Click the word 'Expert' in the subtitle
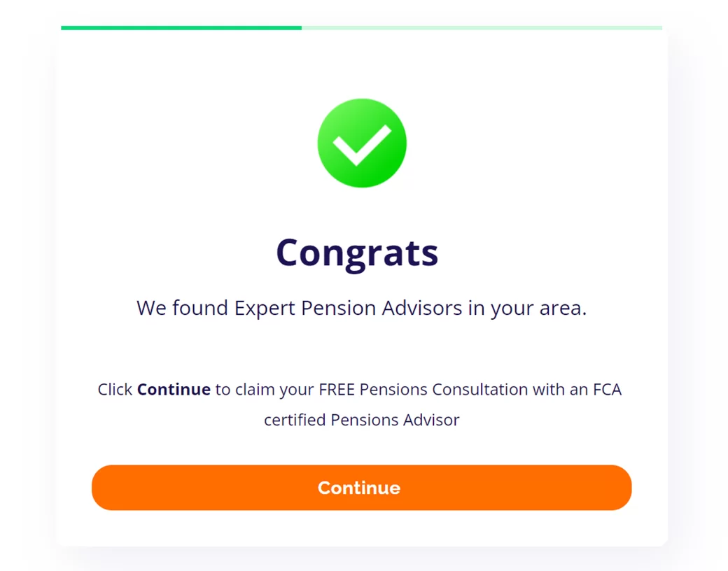The width and height of the screenshot is (728, 571). tap(265, 308)
